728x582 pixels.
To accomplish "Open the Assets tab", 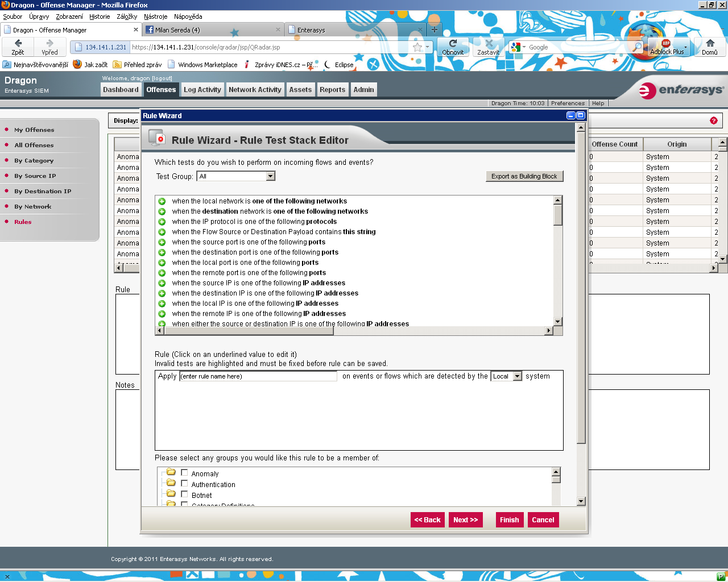I will tap(300, 90).
